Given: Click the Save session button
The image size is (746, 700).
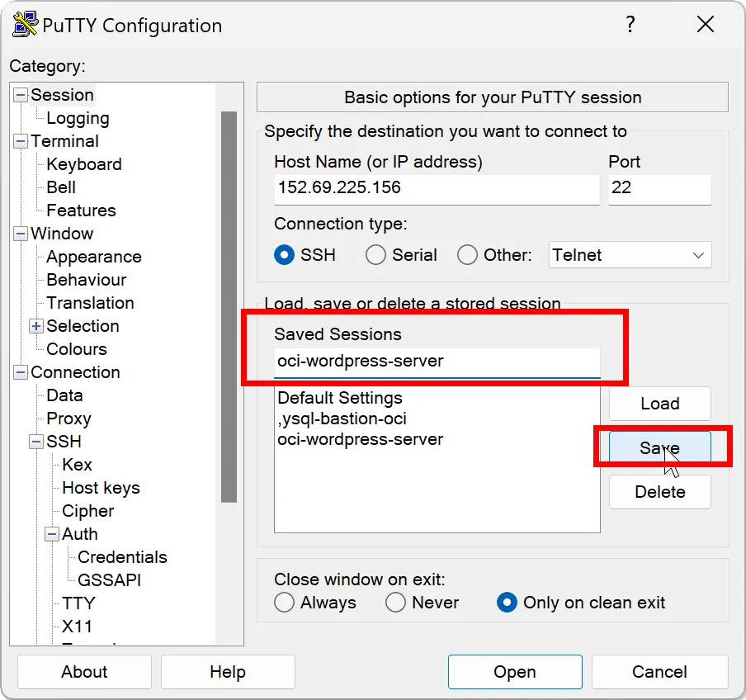Looking at the screenshot, I should (659, 448).
